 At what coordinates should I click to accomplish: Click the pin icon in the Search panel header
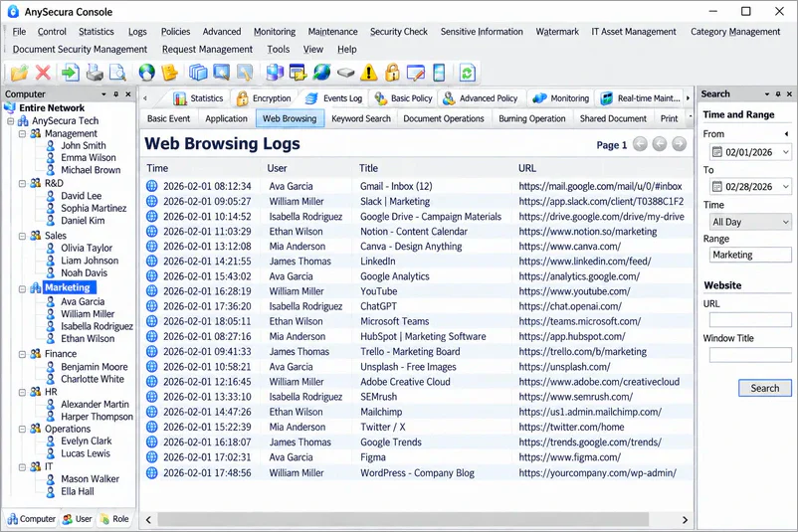point(778,94)
